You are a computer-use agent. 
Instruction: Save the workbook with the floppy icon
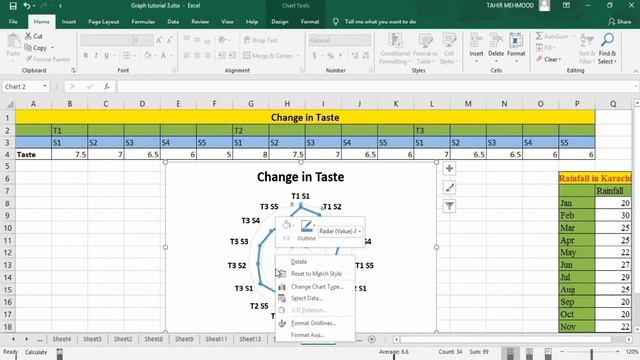(x=13, y=6)
